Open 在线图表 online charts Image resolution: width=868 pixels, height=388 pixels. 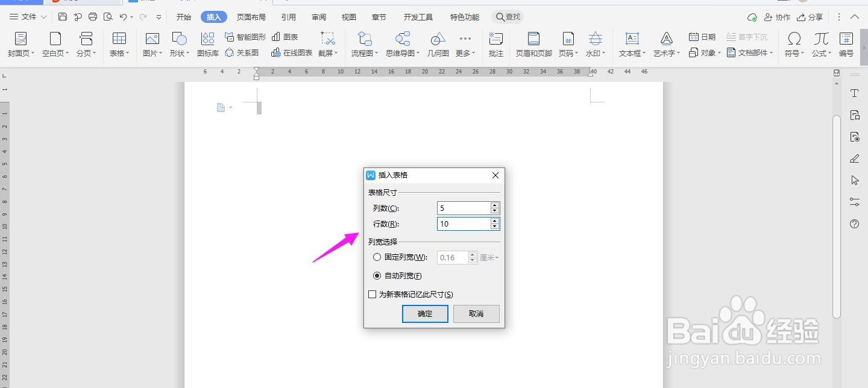292,52
